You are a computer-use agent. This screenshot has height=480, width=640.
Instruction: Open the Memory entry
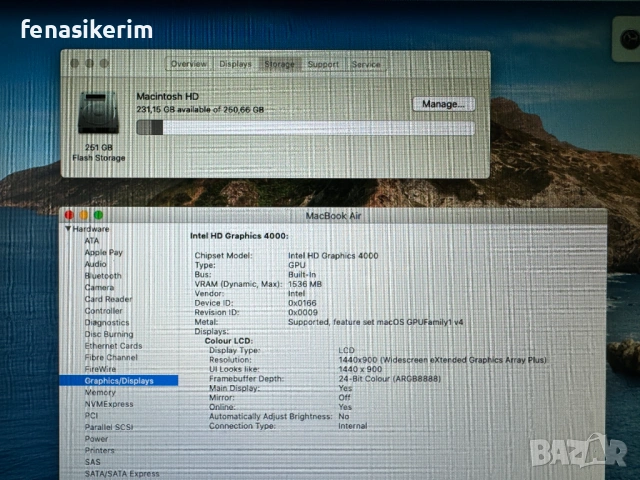click(x=100, y=392)
